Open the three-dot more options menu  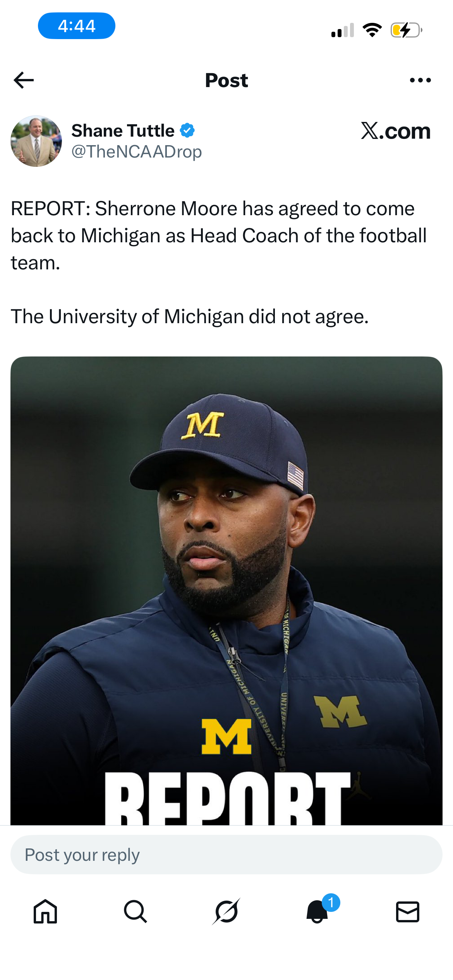tap(420, 80)
